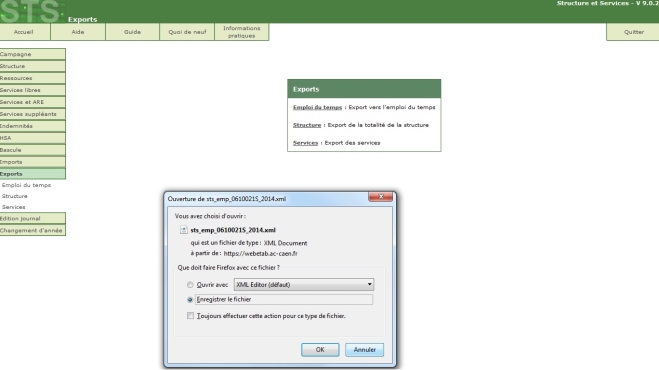This screenshot has width=659, height=370.
Task: Select 'Emploi du temps' sidebar submenu item
Action: coord(26,185)
